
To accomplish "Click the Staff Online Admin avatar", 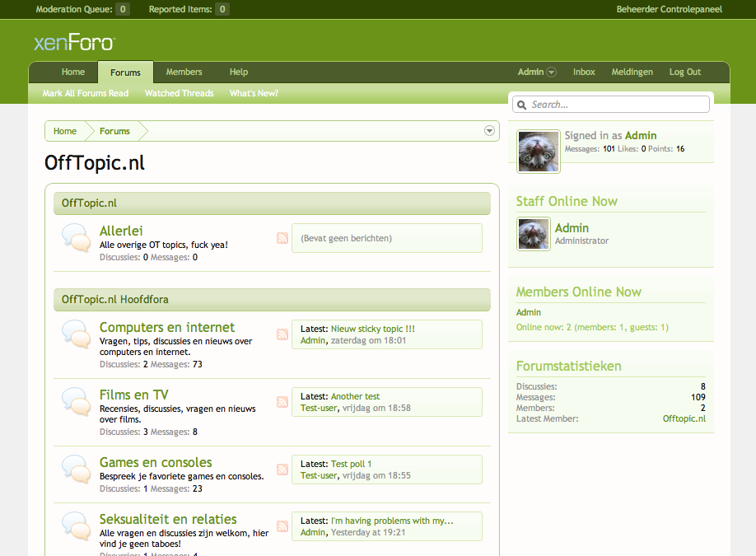I will coord(534,234).
